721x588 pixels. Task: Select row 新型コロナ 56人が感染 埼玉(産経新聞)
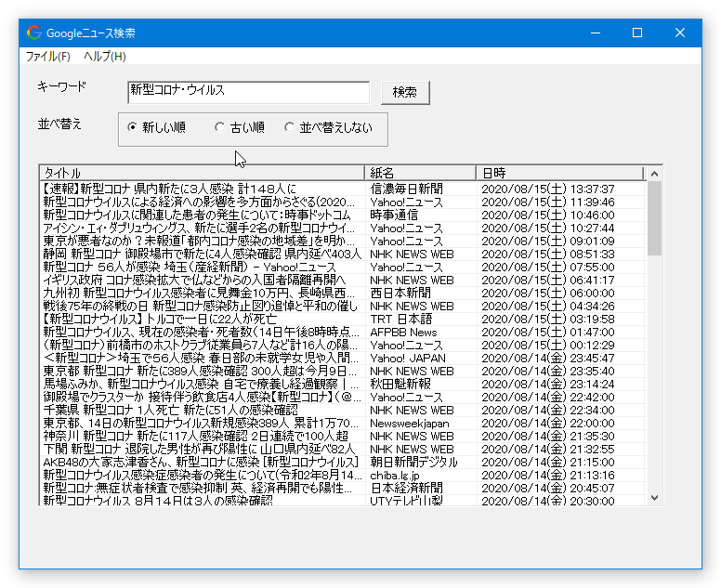343,268
